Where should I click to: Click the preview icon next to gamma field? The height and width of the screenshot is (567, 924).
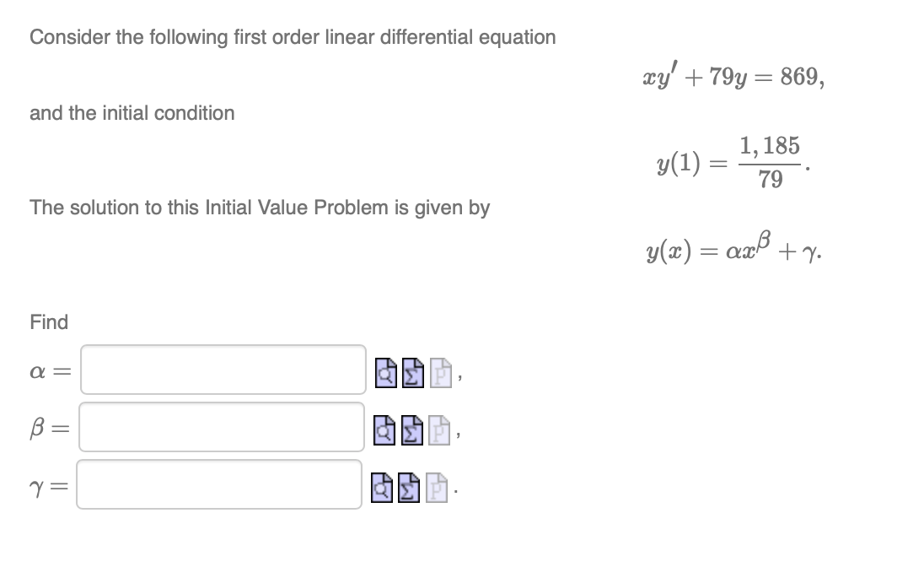[382, 488]
